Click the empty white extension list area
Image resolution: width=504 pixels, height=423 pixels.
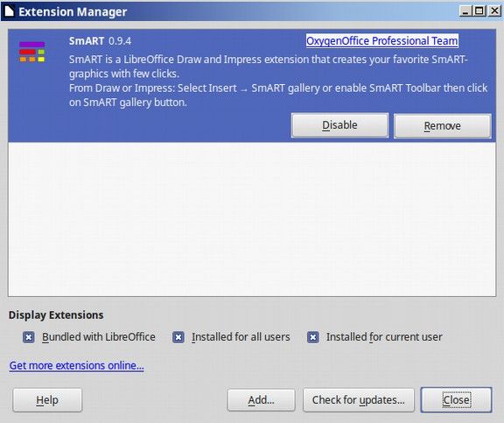click(x=252, y=219)
